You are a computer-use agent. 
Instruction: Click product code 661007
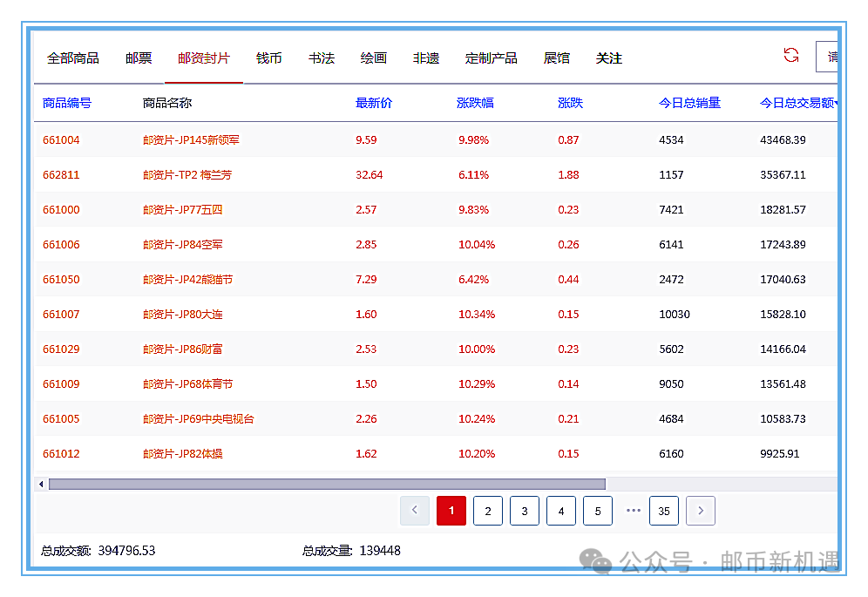[x=61, y=315]
